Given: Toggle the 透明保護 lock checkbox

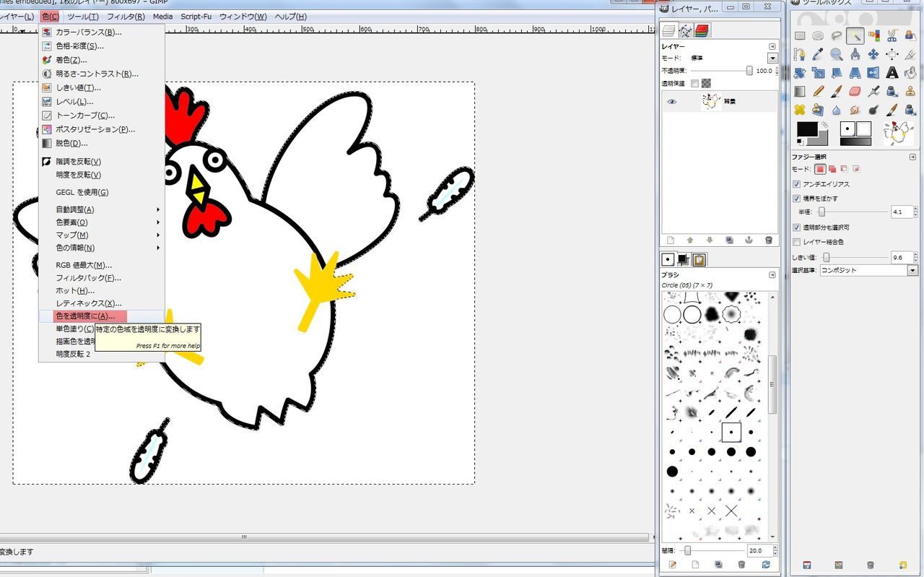Looking at the screenshot, I should click(694, 84).
